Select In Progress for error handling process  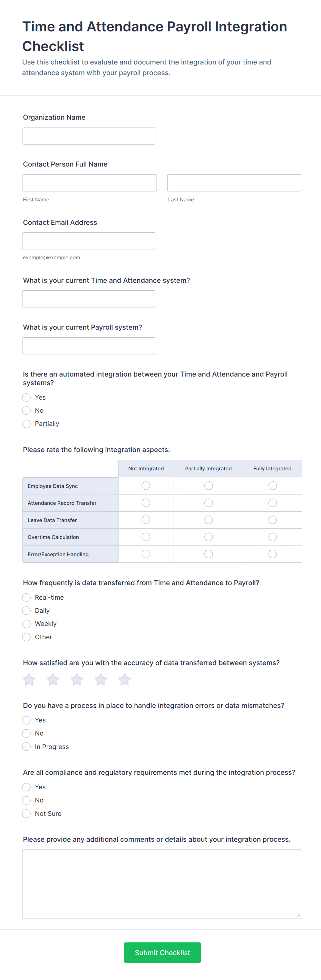26,747
